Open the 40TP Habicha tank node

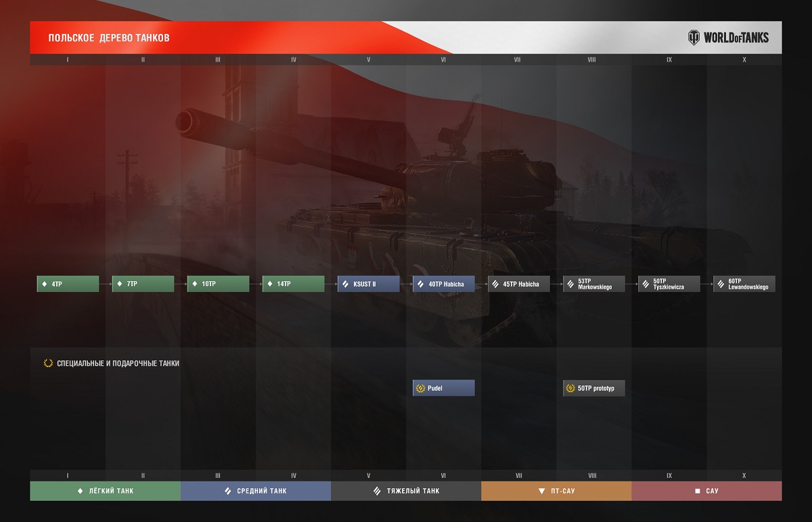pos(443,284)
